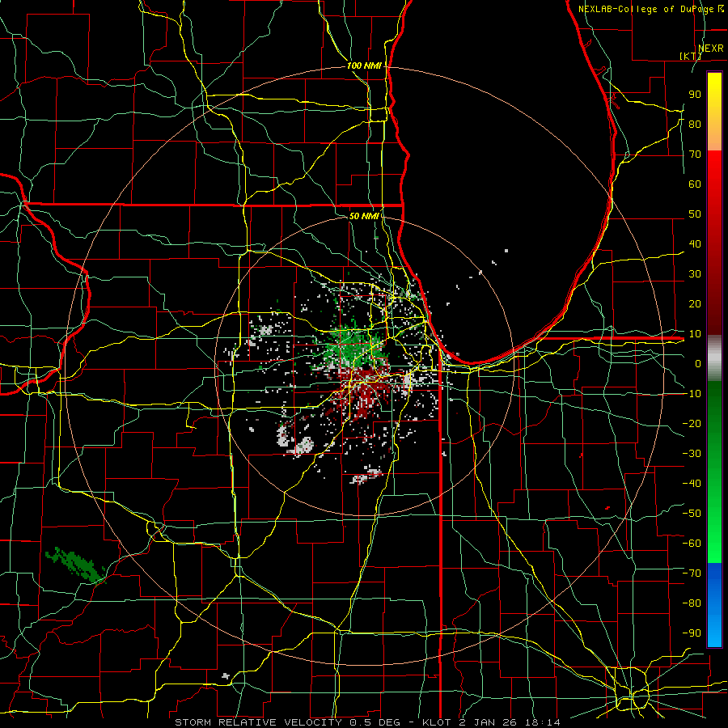The width and height of the screenshot is (728, 728).
Task: Click the -50 scale value
Action: [692, 513]
